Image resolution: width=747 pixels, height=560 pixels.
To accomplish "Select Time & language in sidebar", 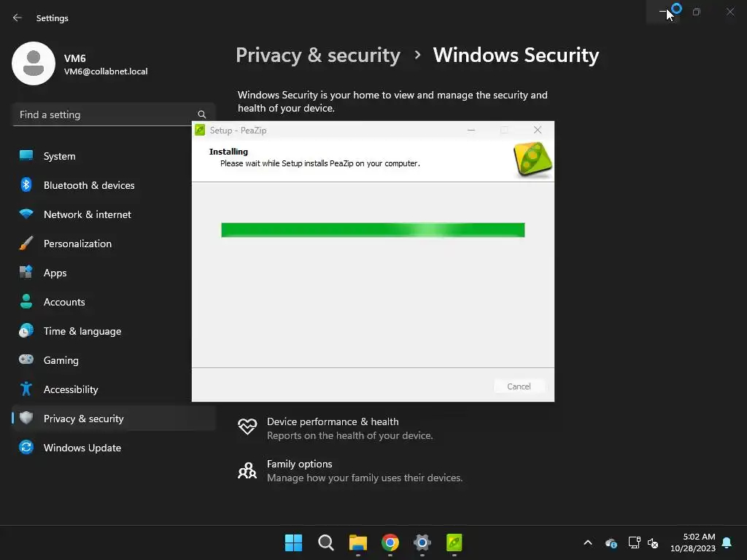I will click(114, 331).
